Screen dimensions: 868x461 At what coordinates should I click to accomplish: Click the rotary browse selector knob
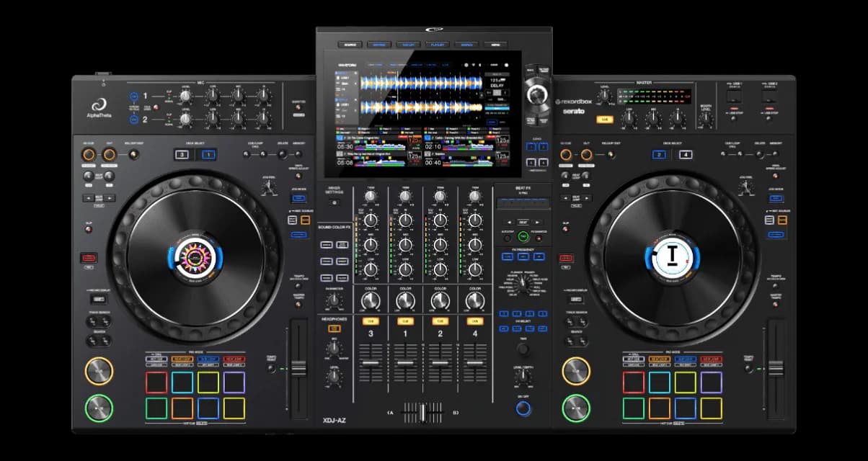point(536,94)
